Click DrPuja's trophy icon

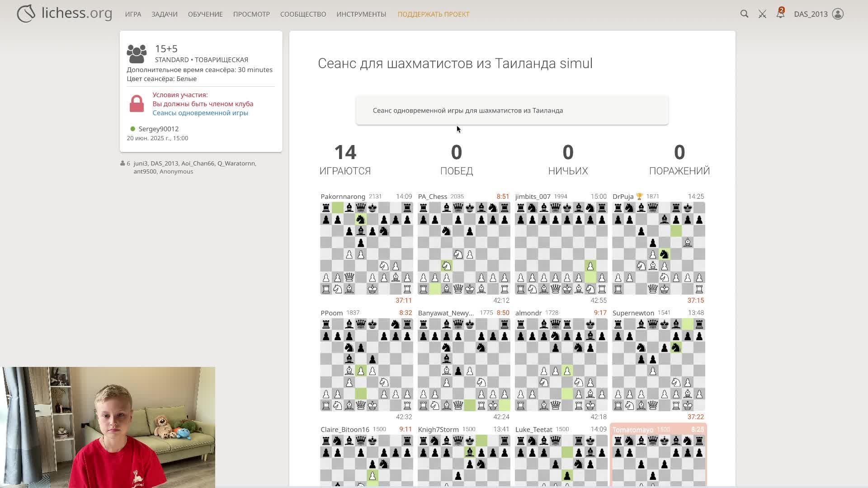639,197
